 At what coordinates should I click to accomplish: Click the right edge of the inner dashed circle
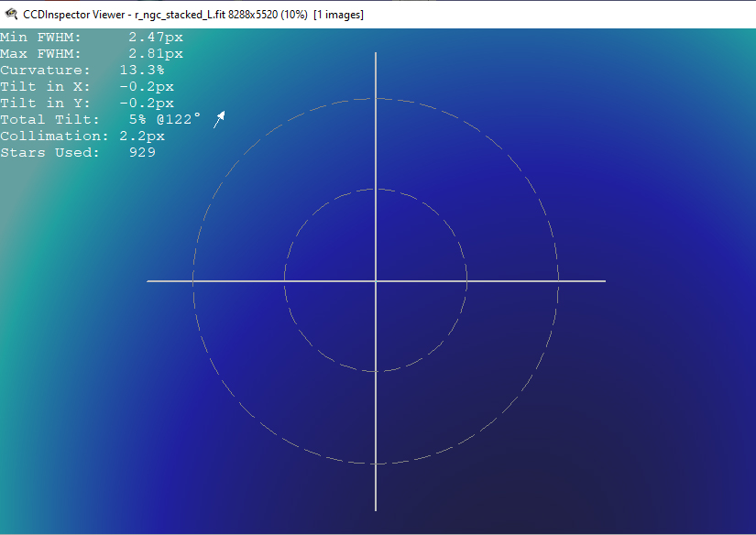(x=467, y=280)
